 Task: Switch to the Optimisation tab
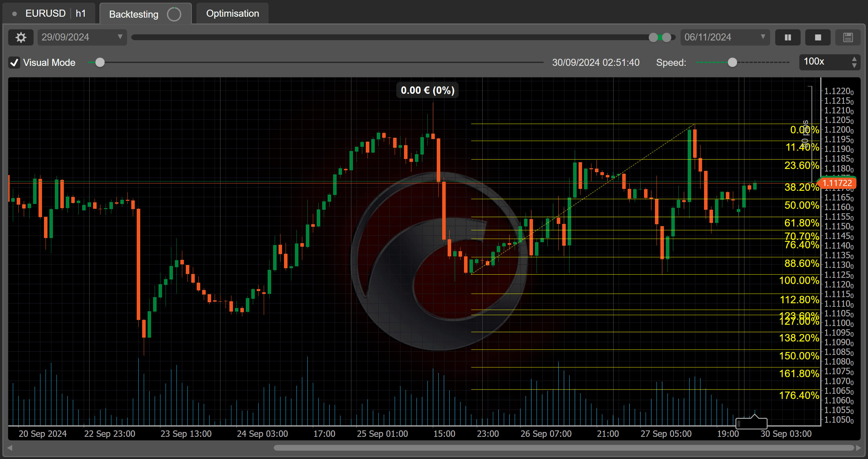[x=233, y=13]
